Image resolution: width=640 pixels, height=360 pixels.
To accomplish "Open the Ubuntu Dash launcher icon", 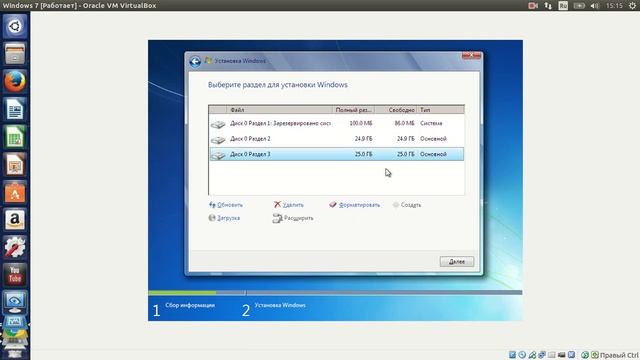I will click(15, 27).
